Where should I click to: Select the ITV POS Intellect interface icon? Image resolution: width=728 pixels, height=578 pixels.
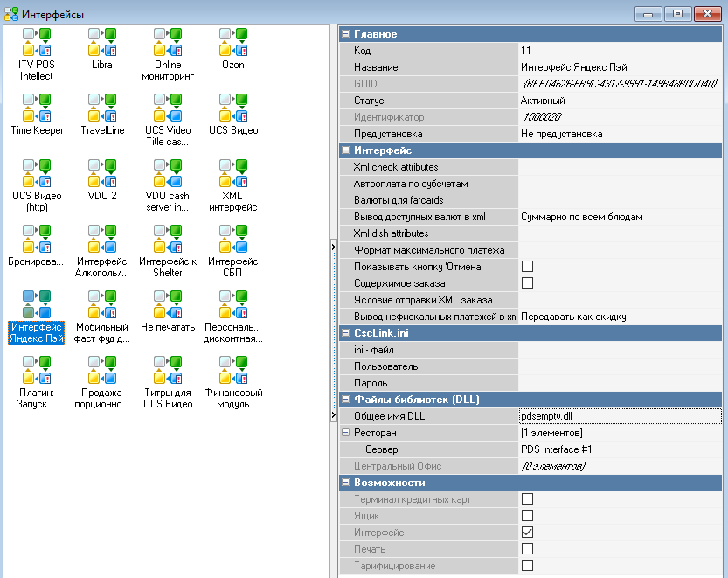[36, 41]
